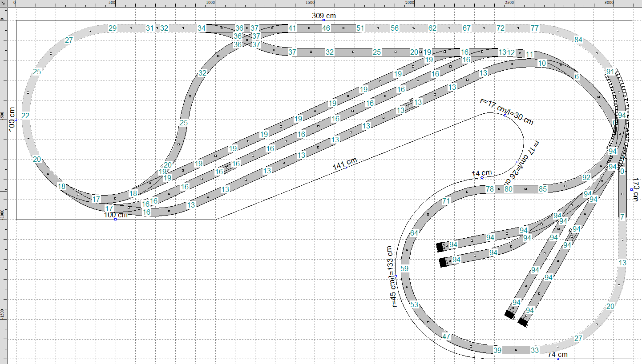Select the 170 cm right edge dimension
The image size is (642, 364).
click(x=636, y=189)
